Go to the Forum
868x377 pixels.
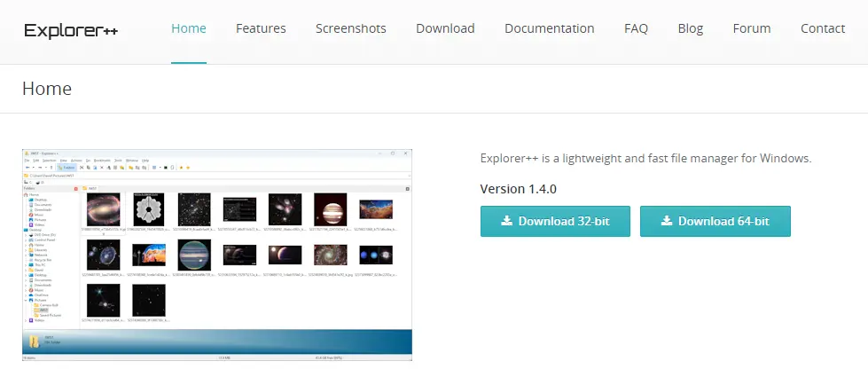pos(752,28)
